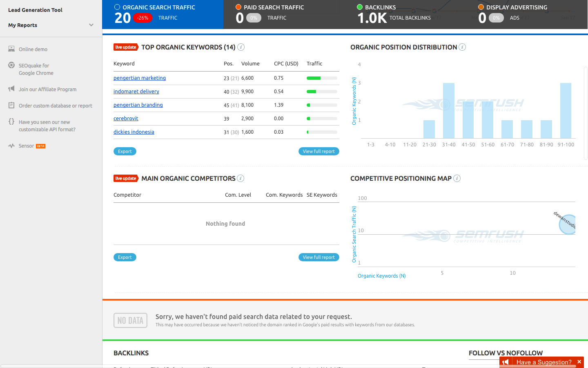Open info icon beside Top Organic Keywords
The width and height of the screenshot is (588, 368).
[x=241, y=47]
